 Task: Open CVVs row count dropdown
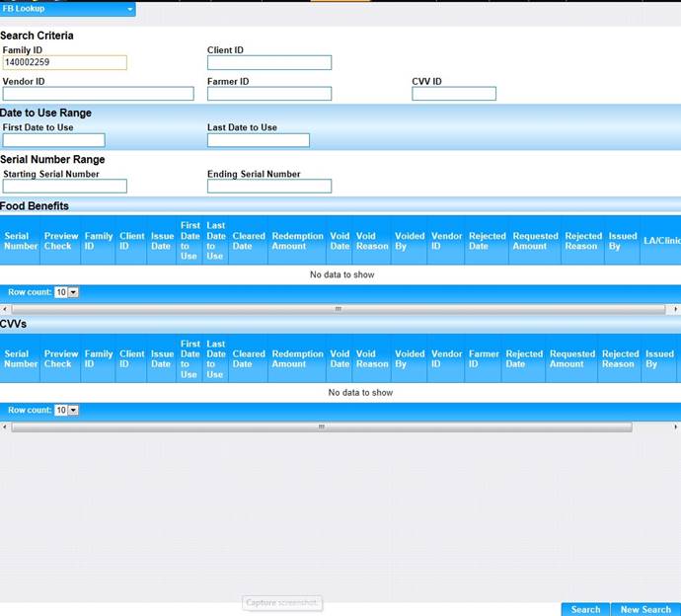point(66,410)
